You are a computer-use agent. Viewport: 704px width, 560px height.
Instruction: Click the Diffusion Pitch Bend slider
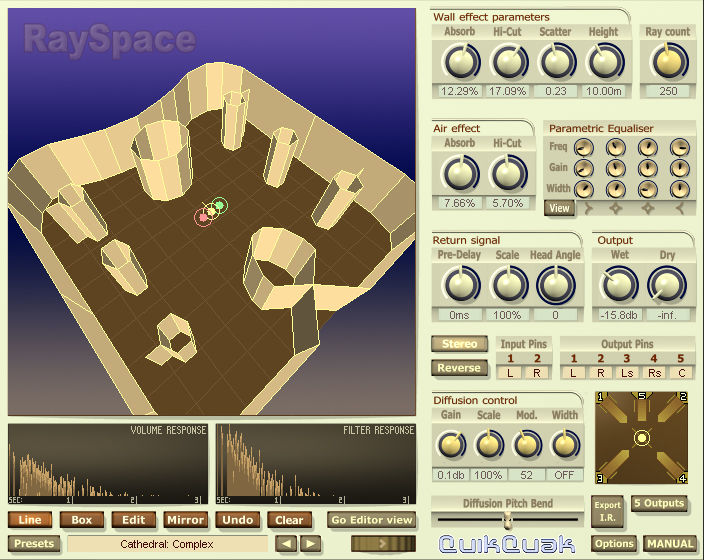[507, 519]
